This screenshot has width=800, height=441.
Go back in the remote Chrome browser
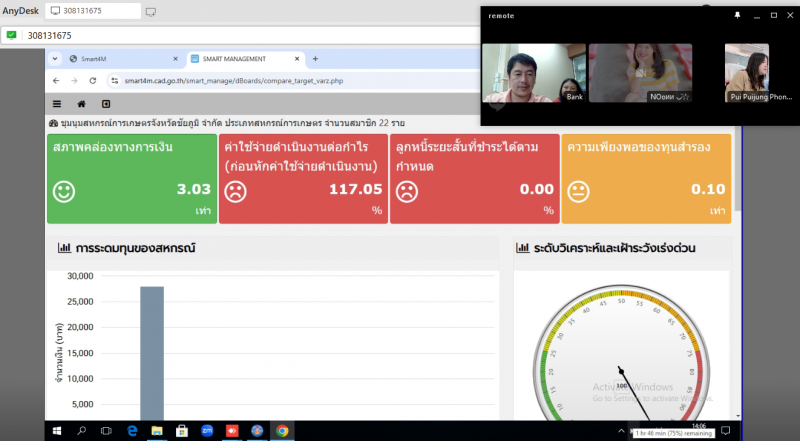click(56, 81)
